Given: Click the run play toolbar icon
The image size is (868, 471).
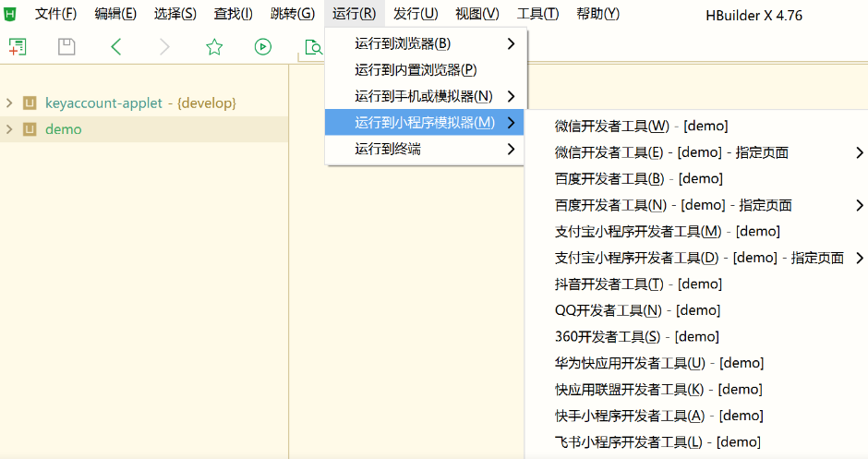Looking at the screenshot, I should click(263, 47).
